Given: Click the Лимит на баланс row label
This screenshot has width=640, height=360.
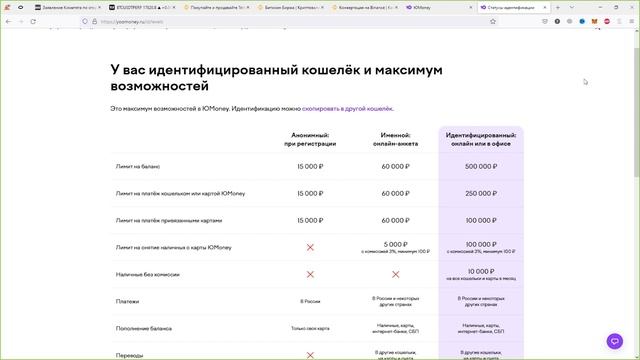Looking at the screenshot, I should [138, 167].
